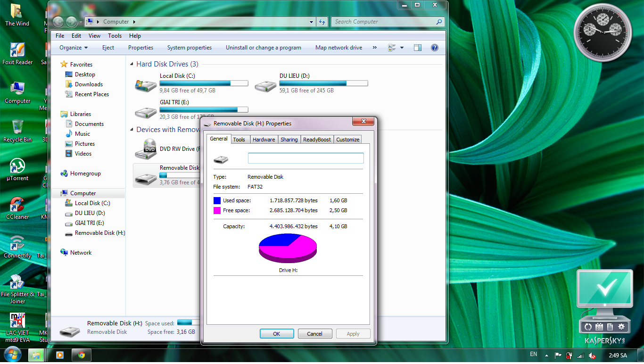Select Removable Disk (H:) in navigation tree
Screen dimensions: 644x364
[x=100, y=233]
